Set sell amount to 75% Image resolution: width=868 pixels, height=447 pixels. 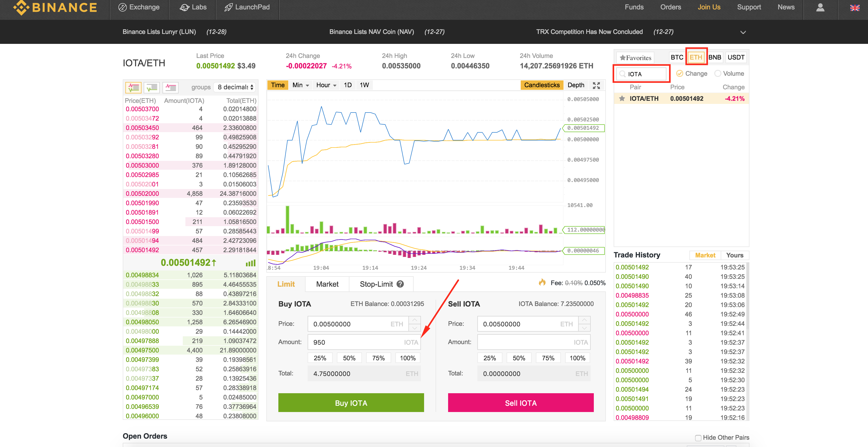[x=548, y=358]
